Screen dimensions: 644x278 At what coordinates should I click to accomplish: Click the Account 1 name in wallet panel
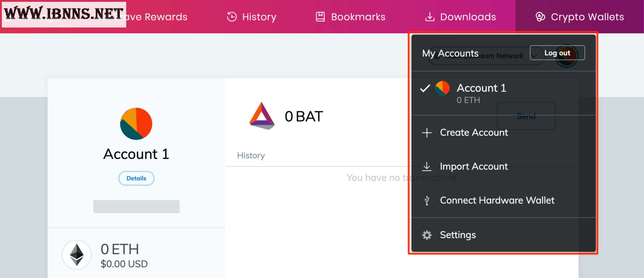136,154
